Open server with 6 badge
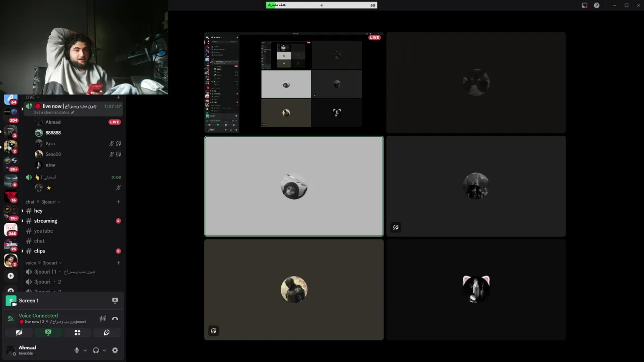The height and width of the screenshot is (362, 644). click(x=11, y=180)
